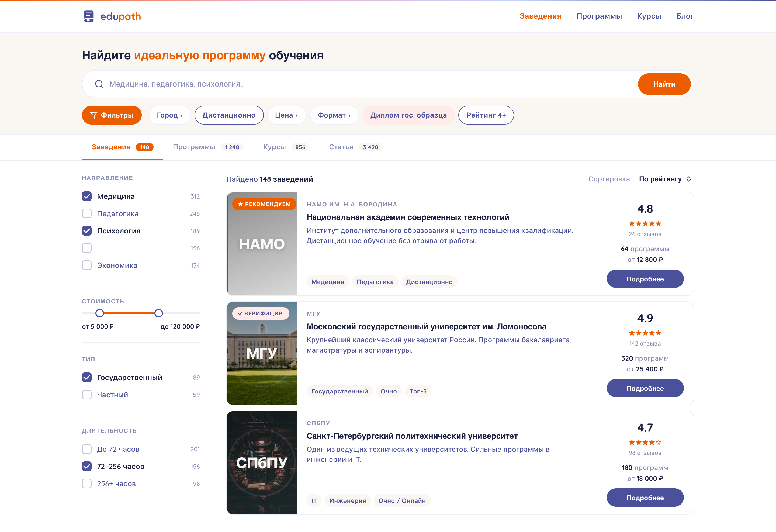This screenshot has width=776, height=532.
Task: Click the funnel icon in Фильтры
Action: click(x=93, y=115)
